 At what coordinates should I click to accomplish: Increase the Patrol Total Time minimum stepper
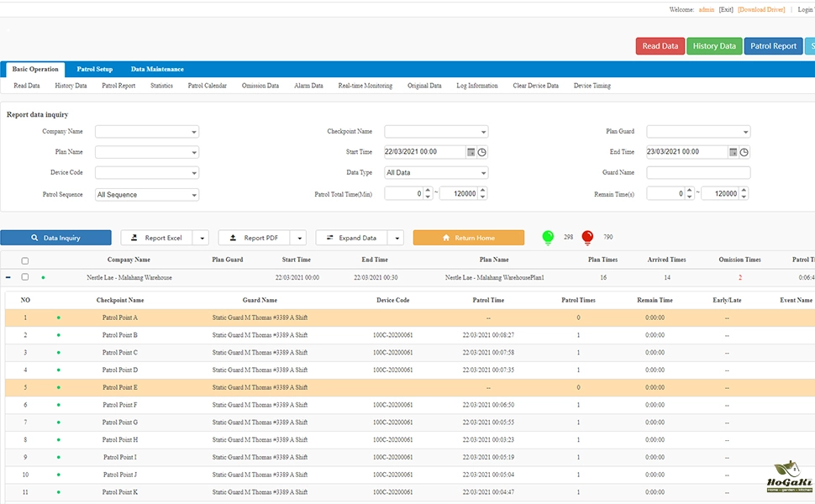(x=426, y=191)
